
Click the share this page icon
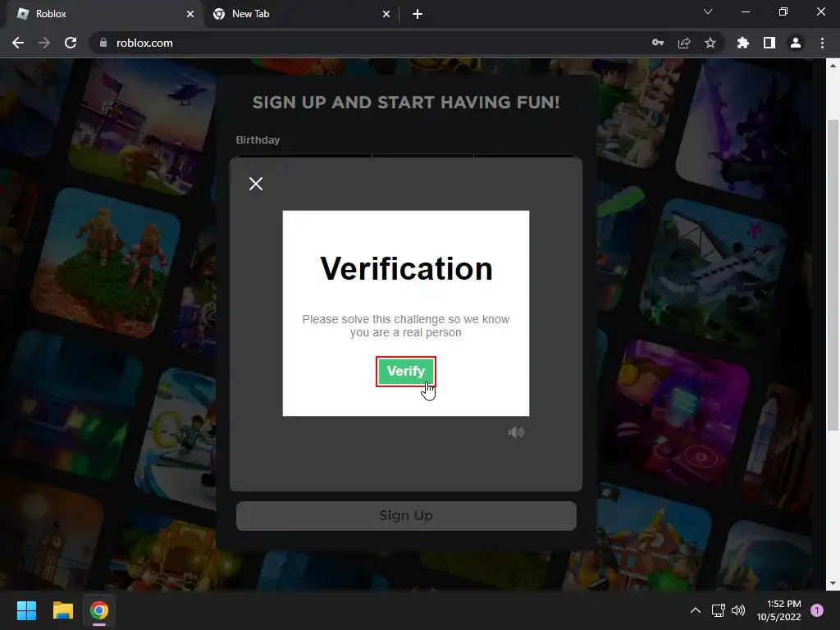pyautogui.click(x=684, y=43)
